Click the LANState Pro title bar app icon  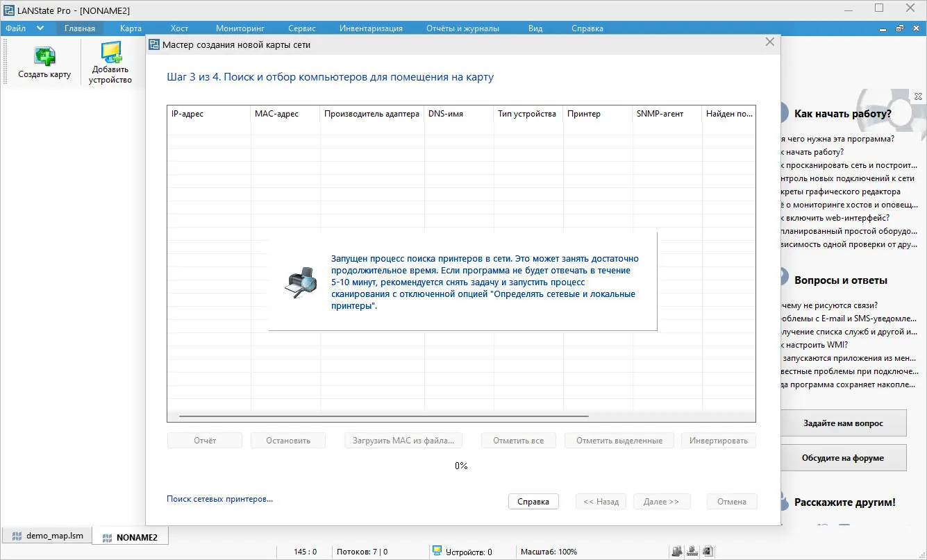pos(10,10)
